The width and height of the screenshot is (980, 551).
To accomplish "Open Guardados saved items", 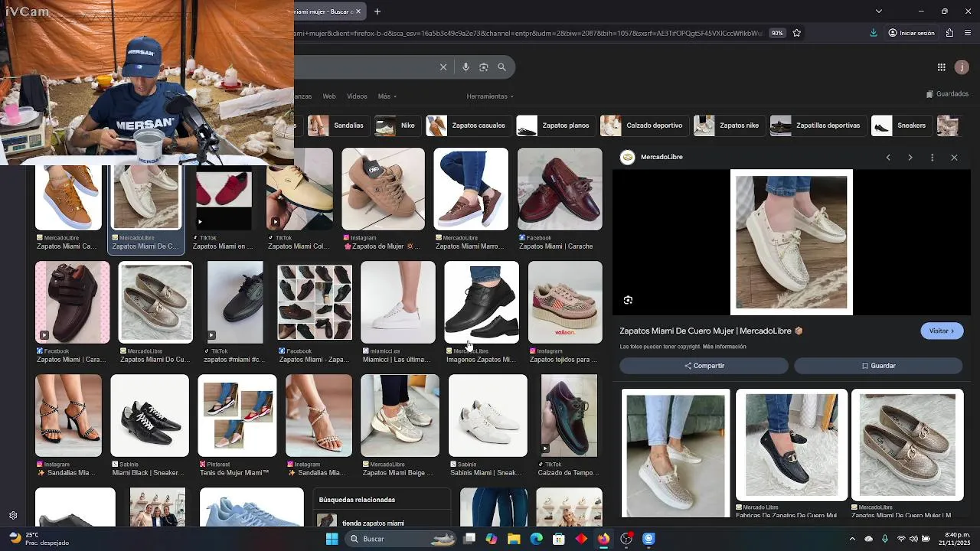I will pos(947,94).
